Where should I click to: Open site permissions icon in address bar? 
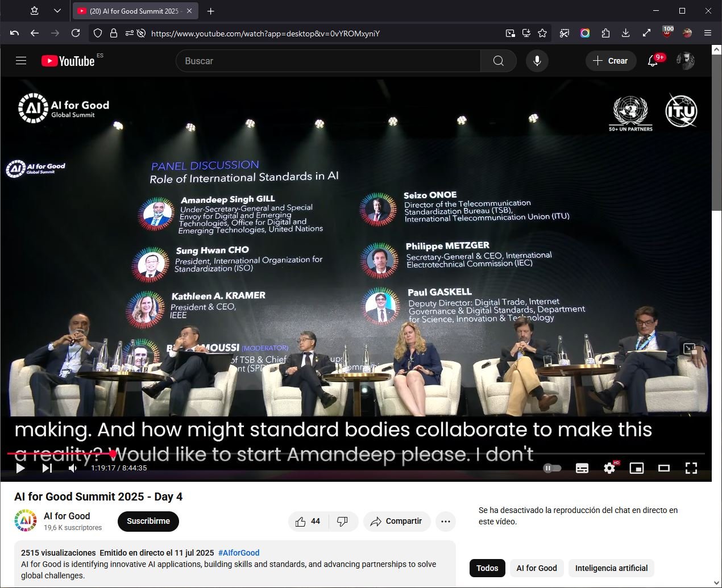[129, 33]
